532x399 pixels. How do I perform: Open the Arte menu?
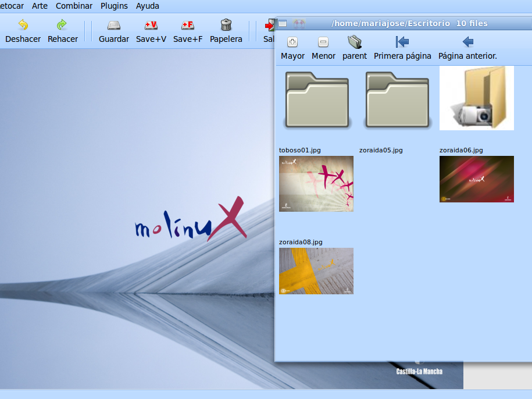tap(40, 6)
